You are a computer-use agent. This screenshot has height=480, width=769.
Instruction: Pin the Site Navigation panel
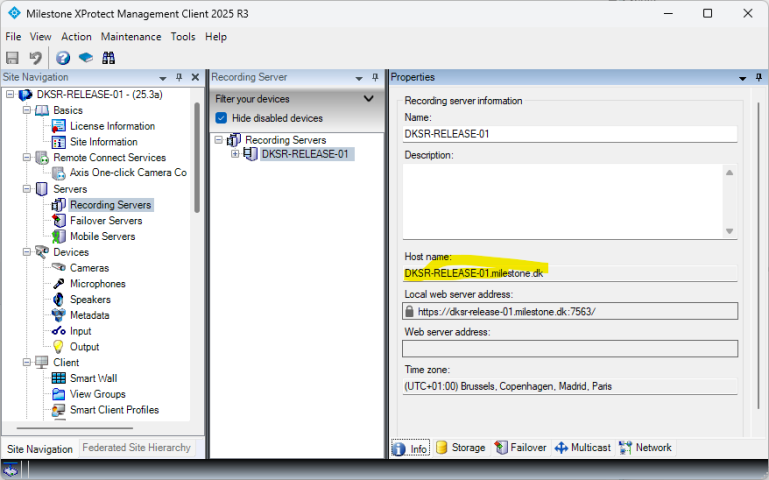click(x=179, y=78)
